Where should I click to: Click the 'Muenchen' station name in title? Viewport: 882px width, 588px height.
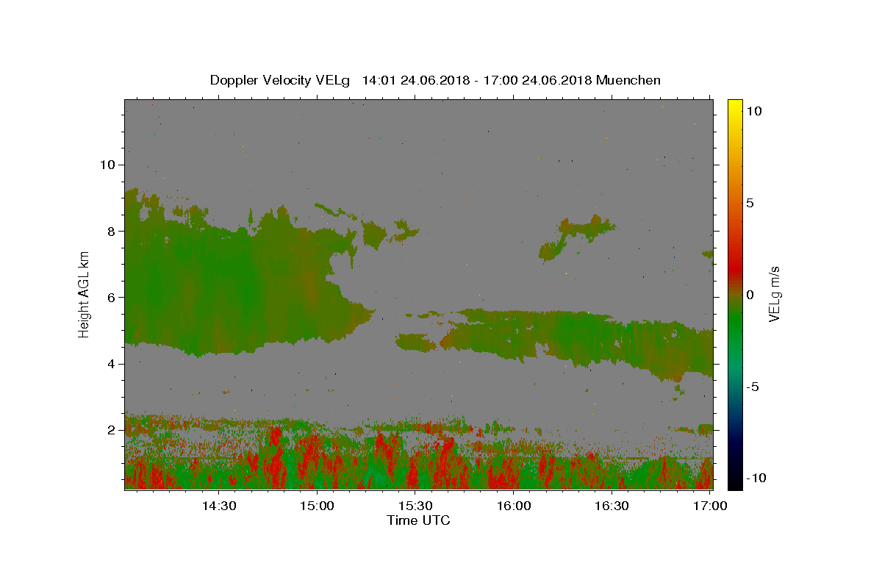(x=628, y=80)
